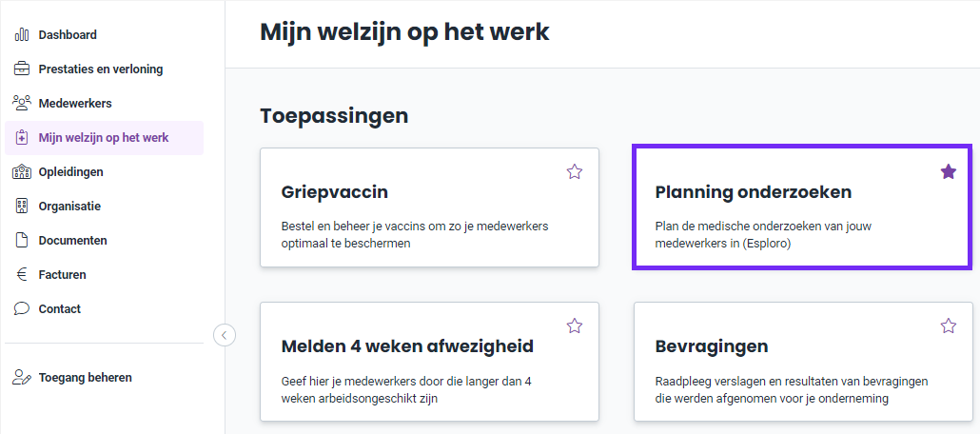Unfavorite Planning onderzoeken via its filled star
The width and height of the screenshot is (980, 434).
[948, 171]
